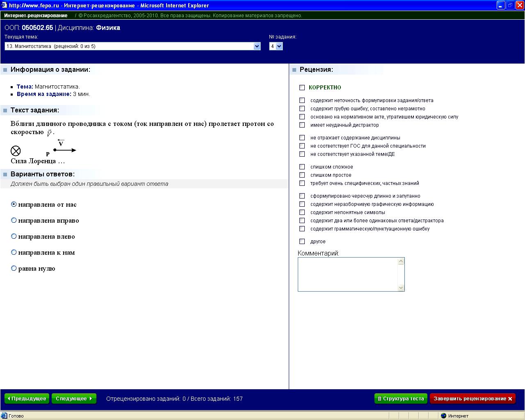The height and width of the screenshot is (420, 525).
Task: Click the current conductor cross-circle symbol
Action: click(16, 151)
